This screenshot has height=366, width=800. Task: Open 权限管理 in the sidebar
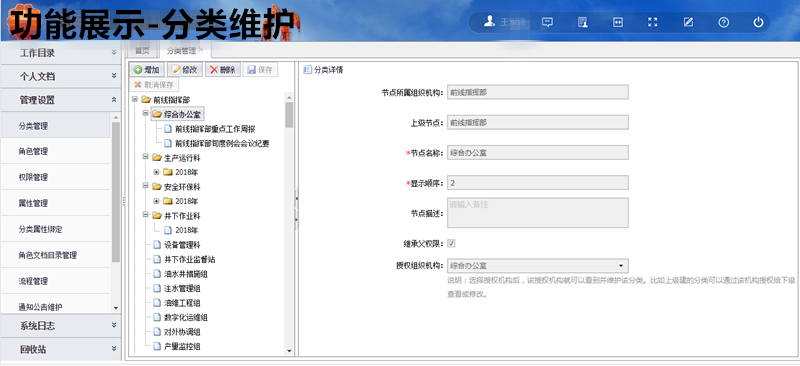[56, 177]
